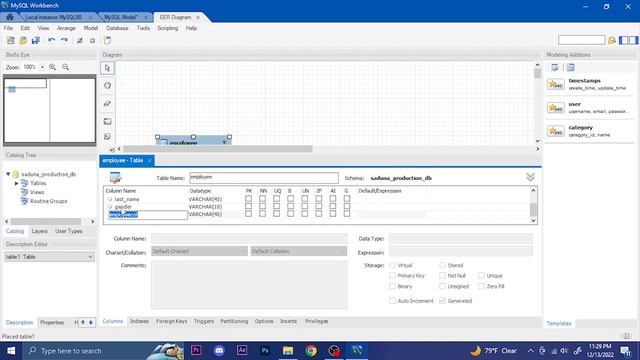The height and width of the screenshot is (360, 640).
Task: Open the Zoom percentage dropdown
Action: click(42, 67)
